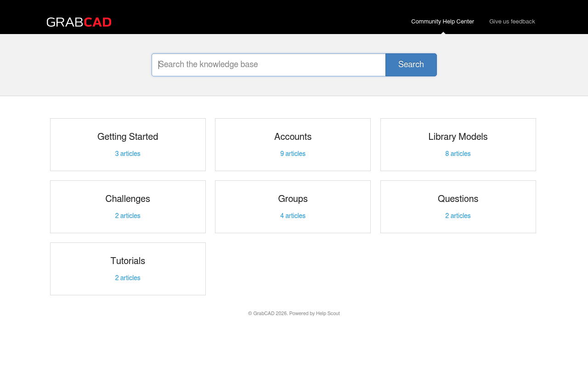Open the Library Models category
This screenshot has height=368, width=588.
pyautogui.click(x=458, y=144)
